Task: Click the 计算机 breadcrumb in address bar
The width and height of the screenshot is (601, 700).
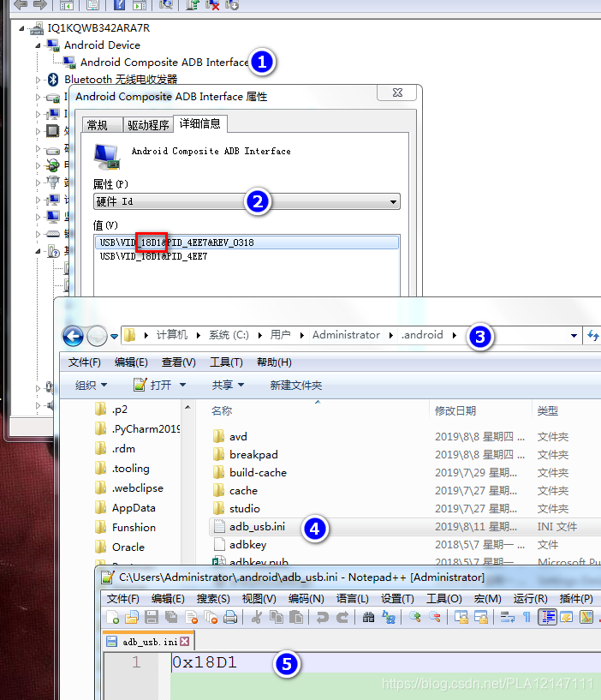Action: click(172, 335)
